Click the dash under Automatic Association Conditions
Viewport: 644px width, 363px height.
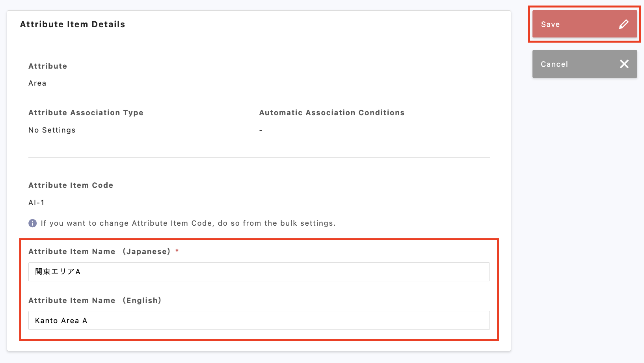pos(261,130)
